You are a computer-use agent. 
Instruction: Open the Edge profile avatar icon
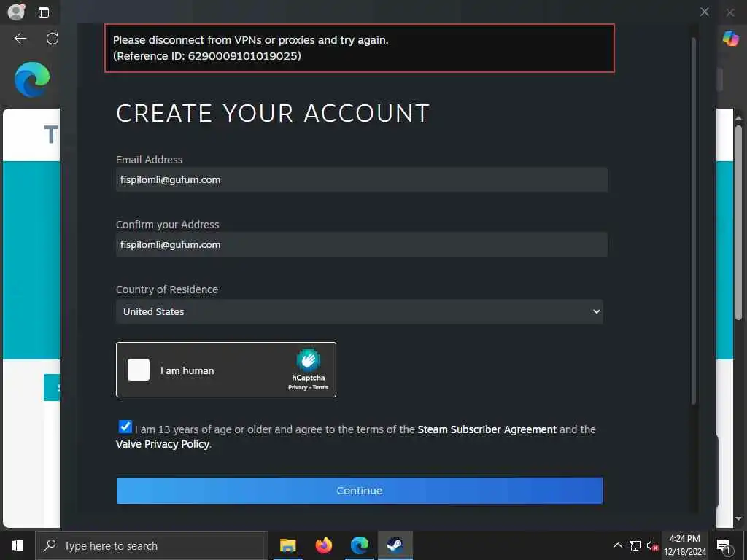click(17, 12)
